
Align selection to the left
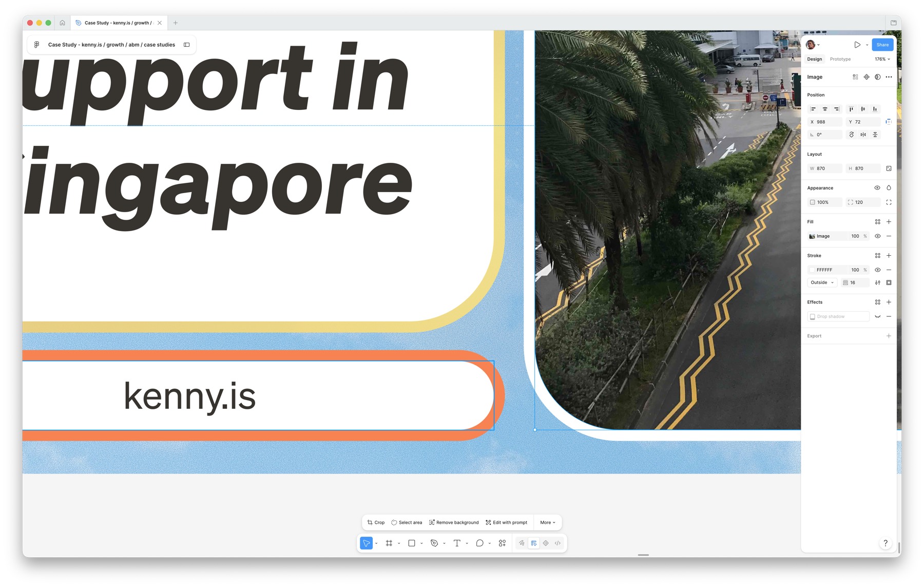pyautogui.click(x=813, y=109)
